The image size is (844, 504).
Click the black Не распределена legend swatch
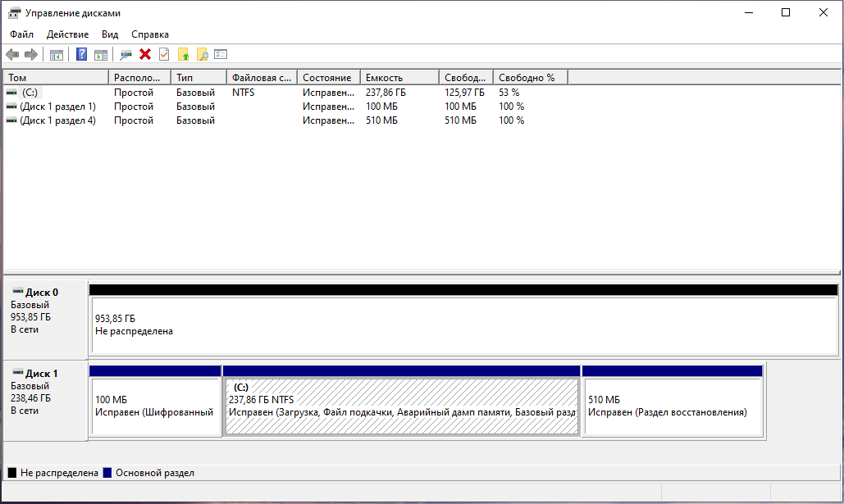click(11, 473)
